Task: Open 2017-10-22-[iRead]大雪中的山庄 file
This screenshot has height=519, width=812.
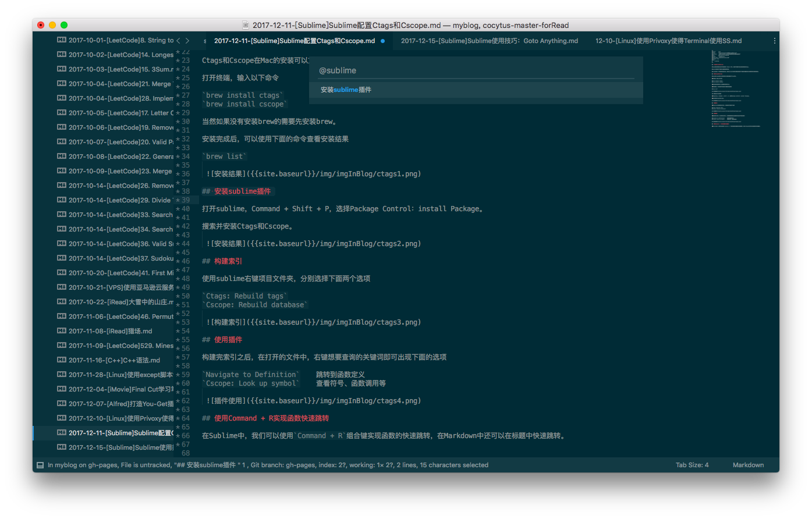Action: click(x=121, y=302)
